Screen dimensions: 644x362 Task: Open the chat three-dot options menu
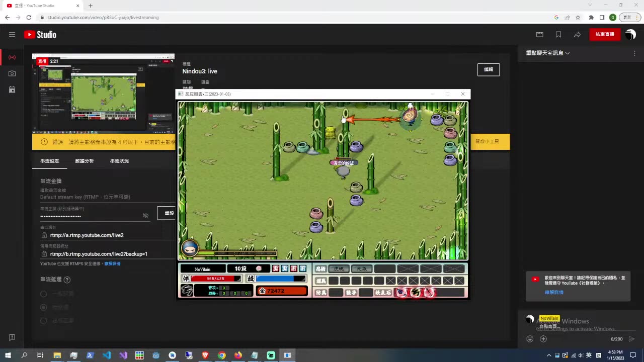pos(634,53)
